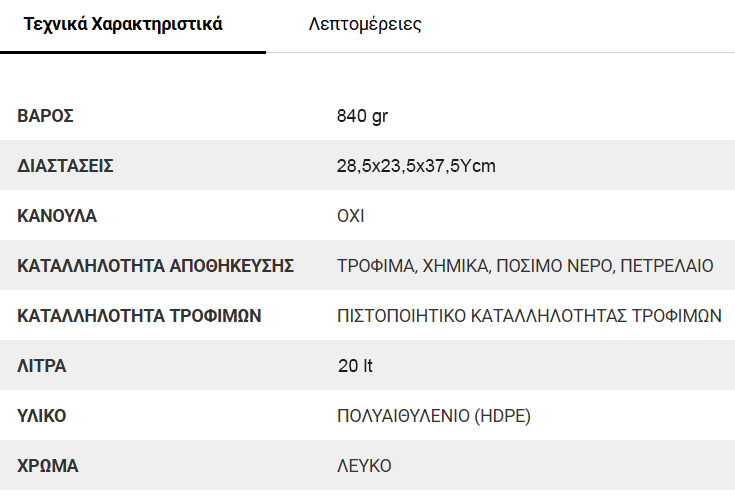
Task: Select the ΛΕΥΚΟ color value
Action: click(x=364, y=466)
